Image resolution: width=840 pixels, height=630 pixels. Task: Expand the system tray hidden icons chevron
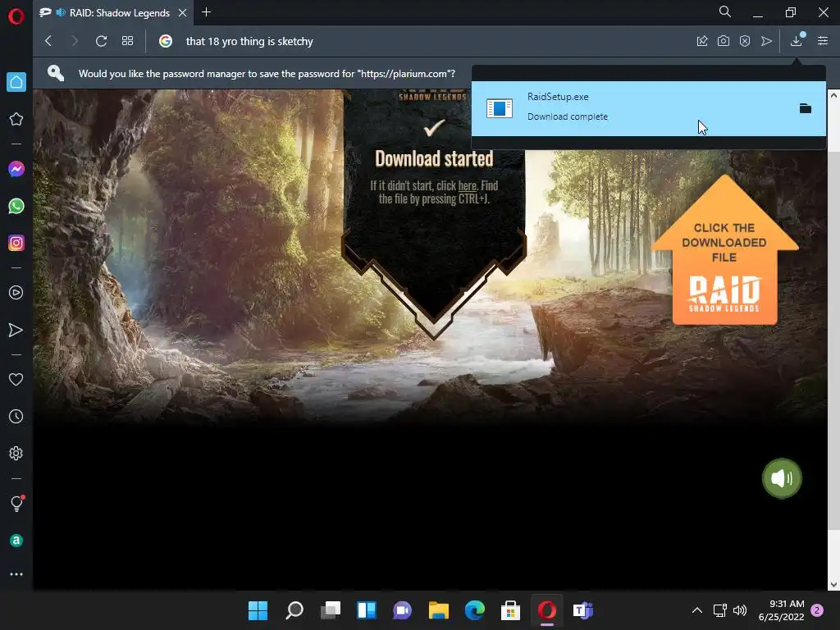click(x=697, y=610)
